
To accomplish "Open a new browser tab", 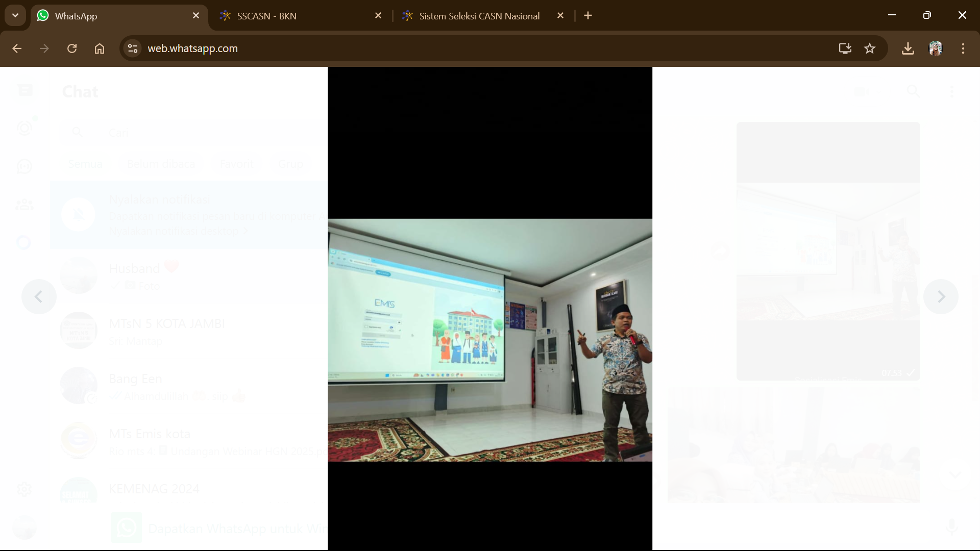I will tap(588, 16).
